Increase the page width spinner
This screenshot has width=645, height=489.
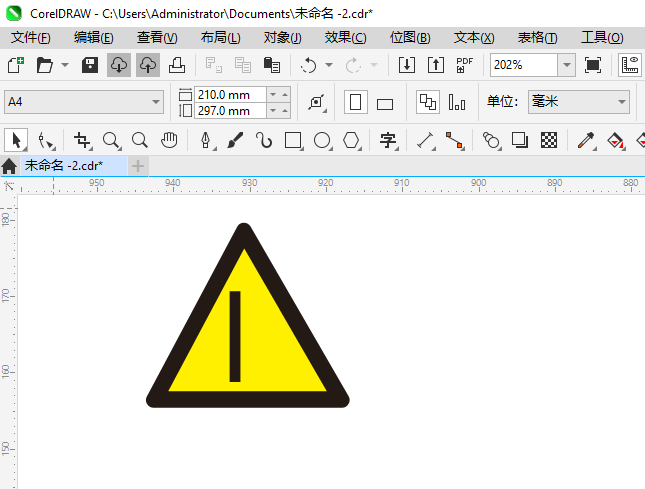pyautogui.click(x=285, y=95)
